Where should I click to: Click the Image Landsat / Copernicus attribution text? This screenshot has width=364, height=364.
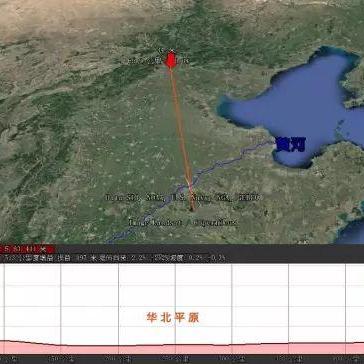tap(183, 222)
